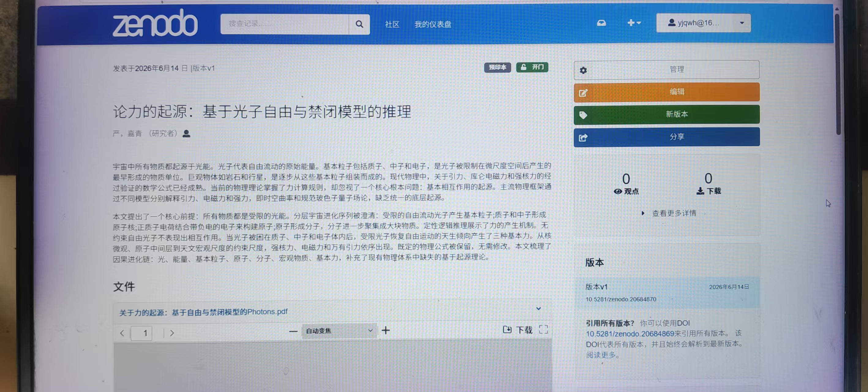The width and height of the screenshot is (868, 392).
Task: Click the author profile person icon
Action: (x=186, y=134)
